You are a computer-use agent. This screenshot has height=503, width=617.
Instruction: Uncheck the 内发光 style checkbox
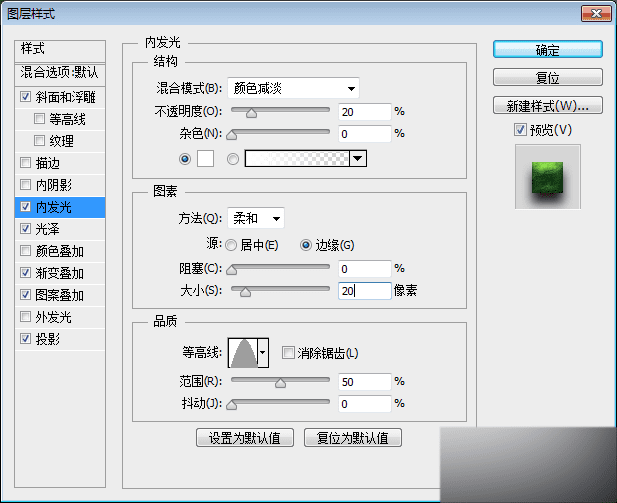25,207
